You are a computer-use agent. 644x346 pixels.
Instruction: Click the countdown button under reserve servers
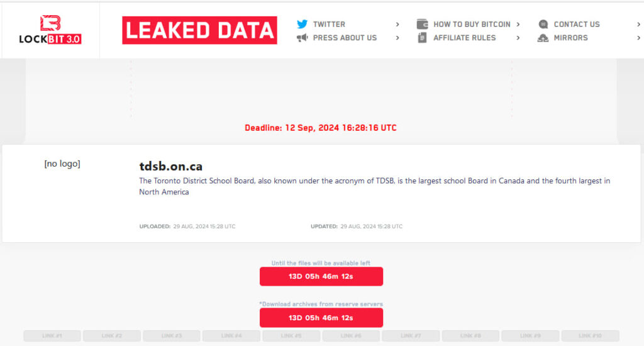pos(321,318)
